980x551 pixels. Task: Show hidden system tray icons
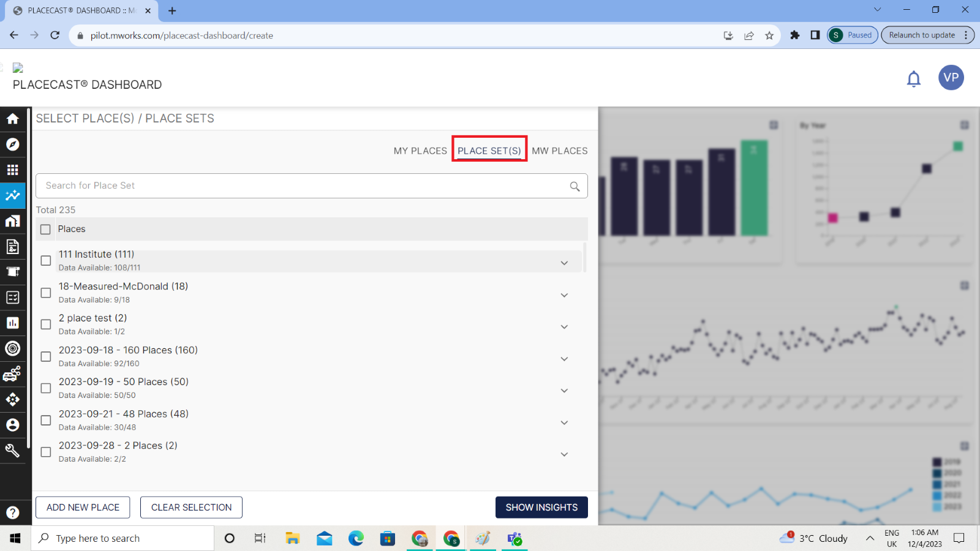pyautogui.click(x=870, y=538)
